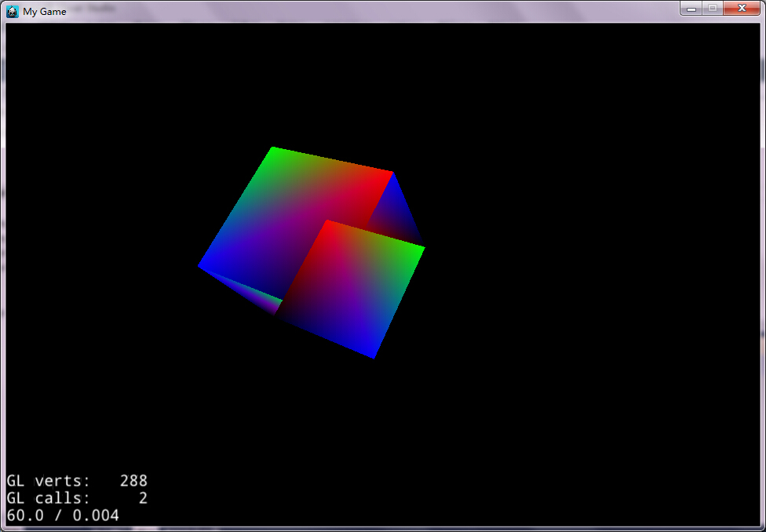
Task: Click the "60.0 / 0.004" FPS readout
Action: pos(63,516)
